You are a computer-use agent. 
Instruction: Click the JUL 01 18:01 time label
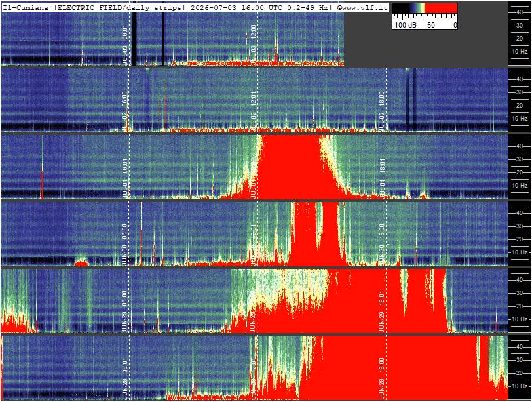click(x=382, y=178)
